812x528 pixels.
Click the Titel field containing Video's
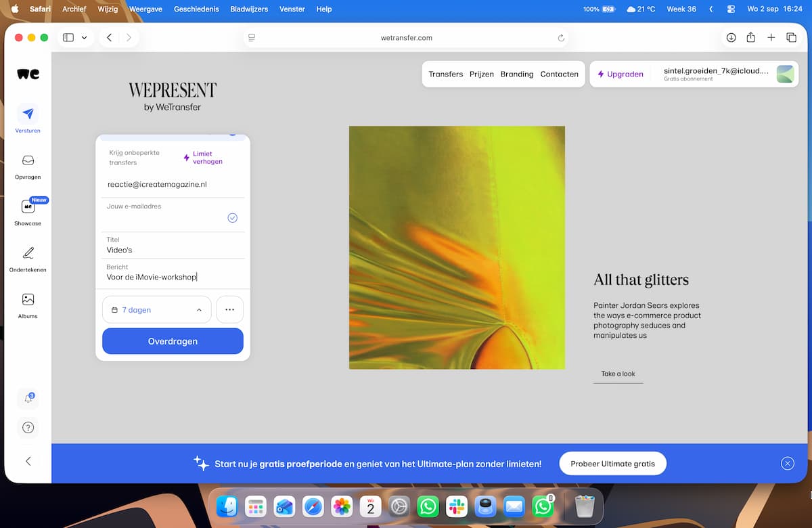coord(173,246)
